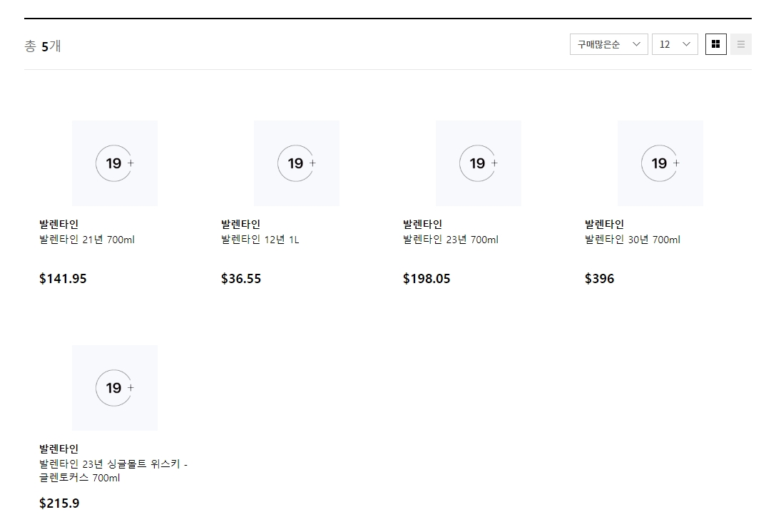Click brand name 발렌타인 above 싱글몰트 위스키 product
This screenshot has width=771, height=532.
point(59,449)
